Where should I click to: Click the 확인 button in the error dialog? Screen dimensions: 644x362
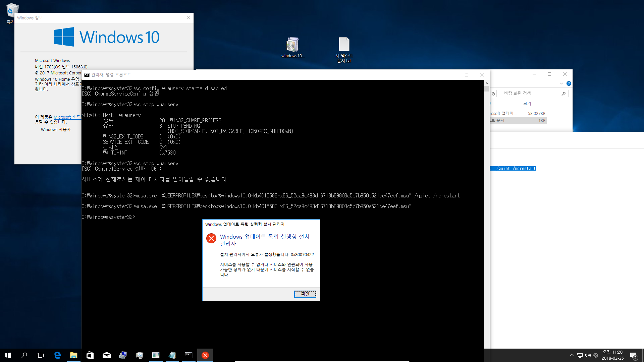tap(305, 294)
